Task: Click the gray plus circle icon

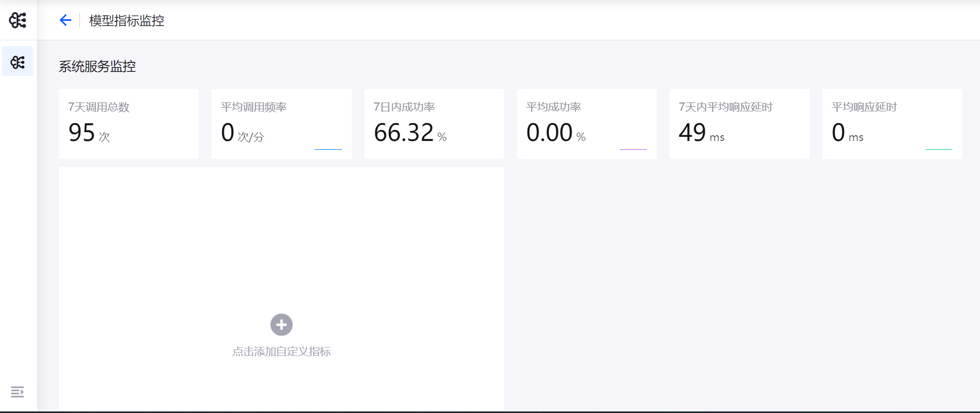Action: [281, 325]
